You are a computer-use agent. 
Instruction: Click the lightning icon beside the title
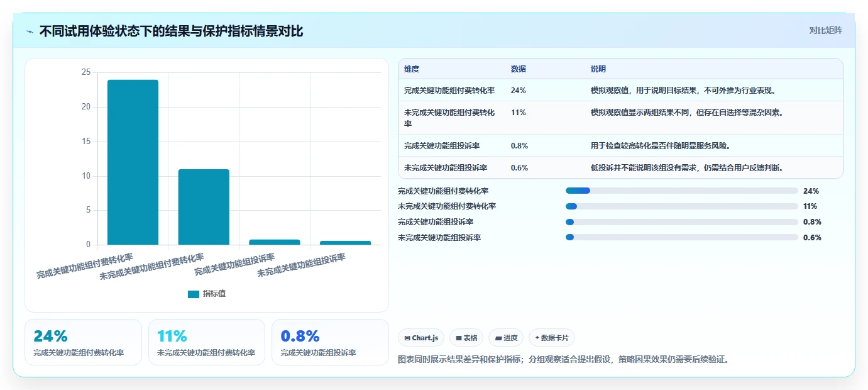tap(30, 31)
